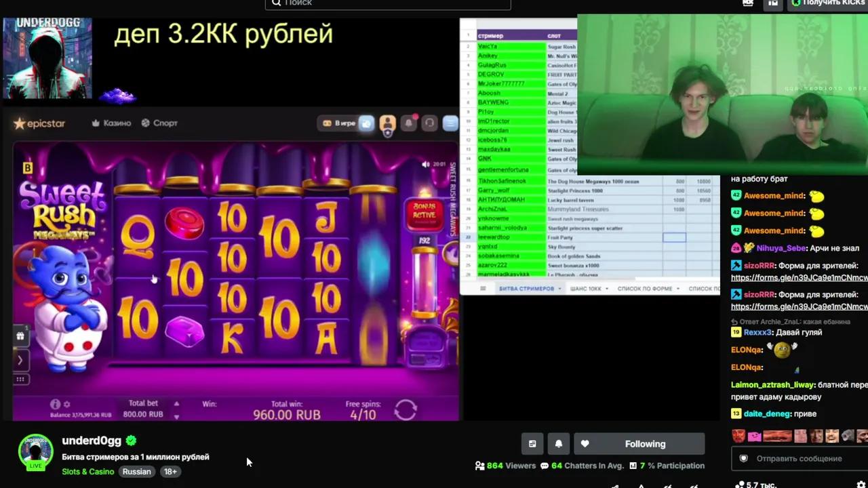The image size is (868, 488).
Task: Open the Slots & Casino category link
Action: pyautogui.click(x=88, y=472)
